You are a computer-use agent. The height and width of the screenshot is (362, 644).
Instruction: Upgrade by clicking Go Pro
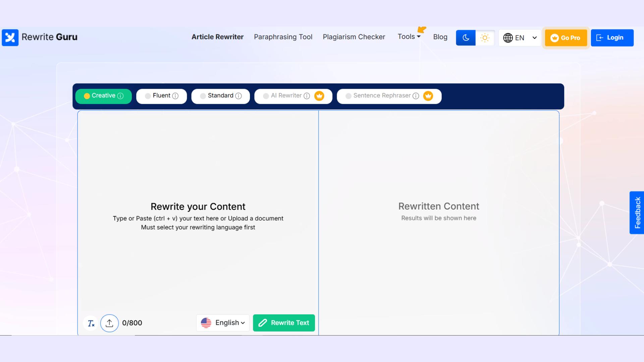tap(566, 38)
